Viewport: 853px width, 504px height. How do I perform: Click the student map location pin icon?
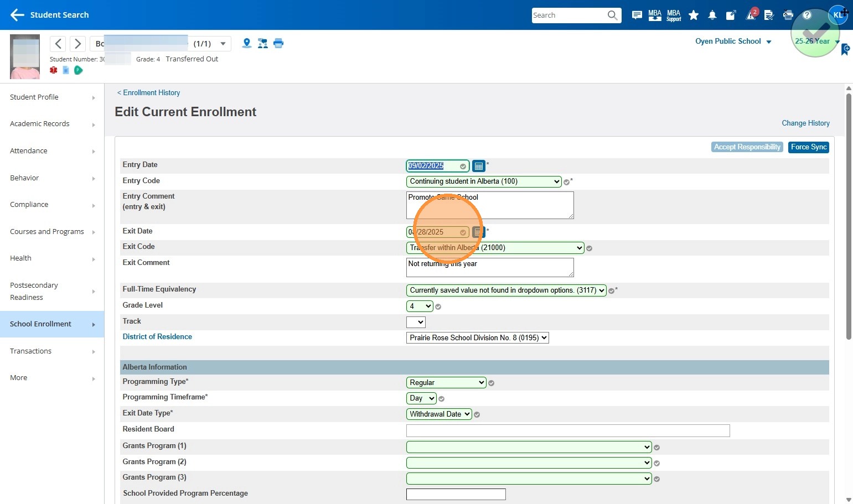point(247,43)
